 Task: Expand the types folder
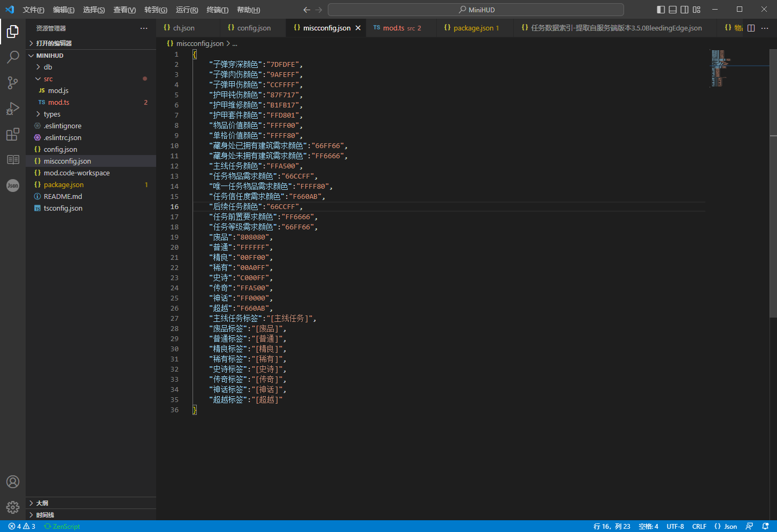(x=52, y=114)
